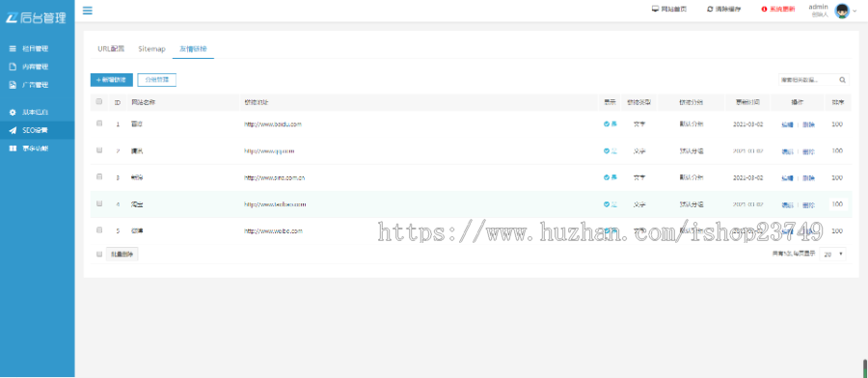The width and height of the screenshot is (868, 378).
Task: Click 删除 link in sina row
Action: pos(809,178)
